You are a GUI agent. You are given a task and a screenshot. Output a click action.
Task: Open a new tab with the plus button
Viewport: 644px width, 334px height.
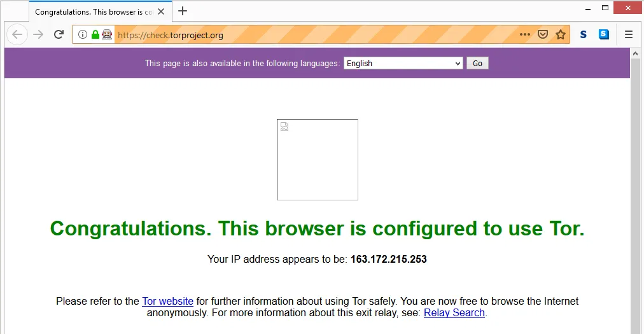click(x=183, y=11)
